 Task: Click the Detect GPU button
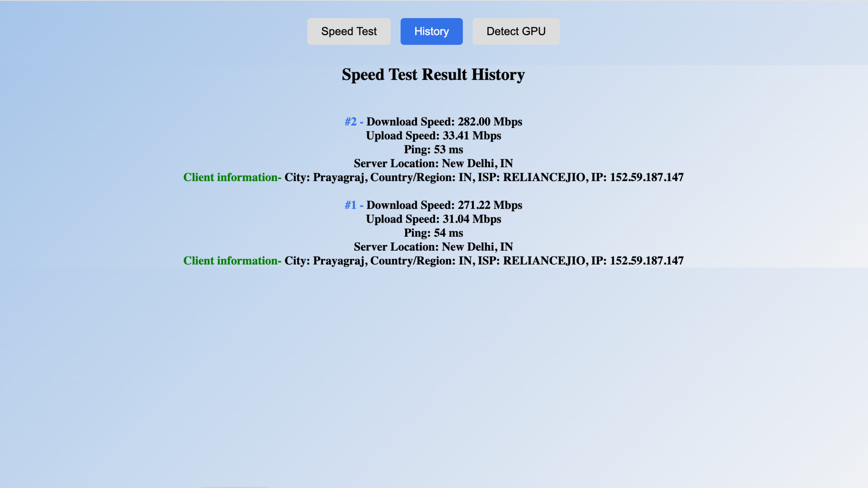tap(516, 31)
